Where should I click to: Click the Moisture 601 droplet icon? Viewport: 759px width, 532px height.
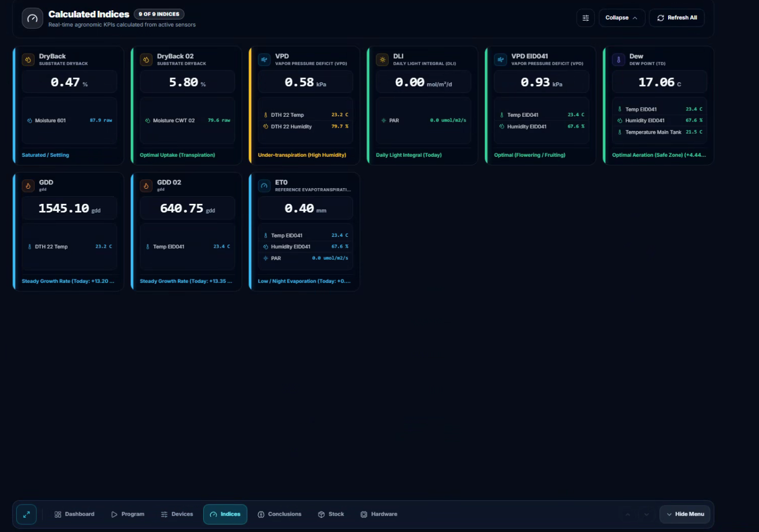(30, 121)
